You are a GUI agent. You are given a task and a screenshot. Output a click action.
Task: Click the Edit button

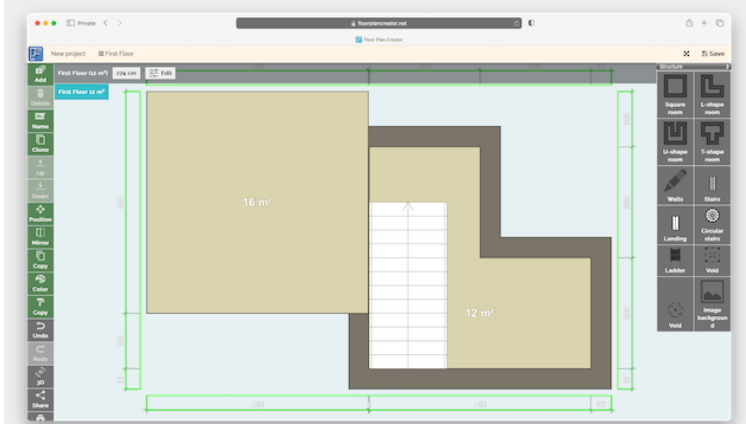(x=160, y=73)
